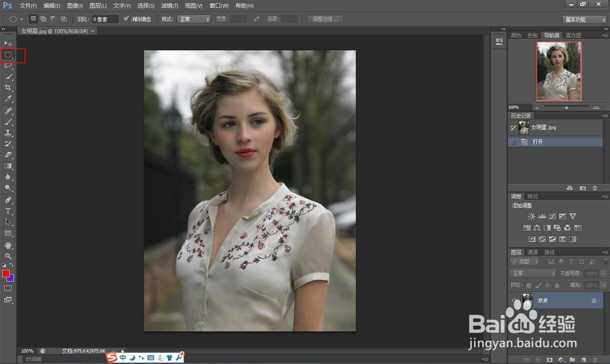Set history brush source on 打开 state
The image size is (610, 364).
click(x=513, y=142)
